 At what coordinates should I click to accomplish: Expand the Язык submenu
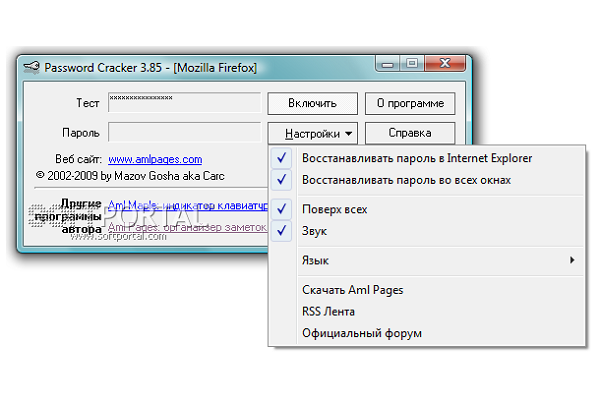[x=427, y=260]
